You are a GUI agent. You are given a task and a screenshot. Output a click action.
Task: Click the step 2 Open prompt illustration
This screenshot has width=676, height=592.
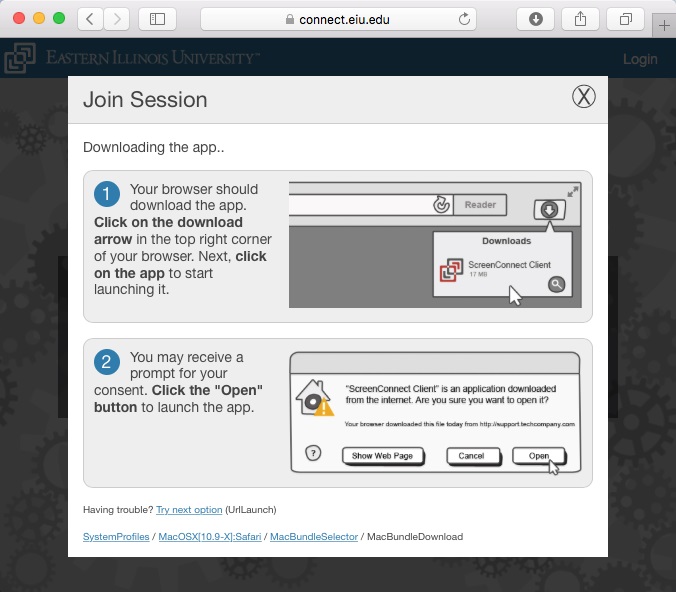(434, 413)
